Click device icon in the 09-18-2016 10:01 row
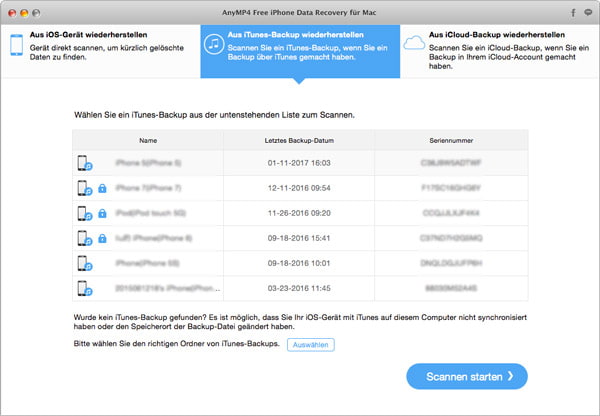The image size is (600, 416). (85, 263)
